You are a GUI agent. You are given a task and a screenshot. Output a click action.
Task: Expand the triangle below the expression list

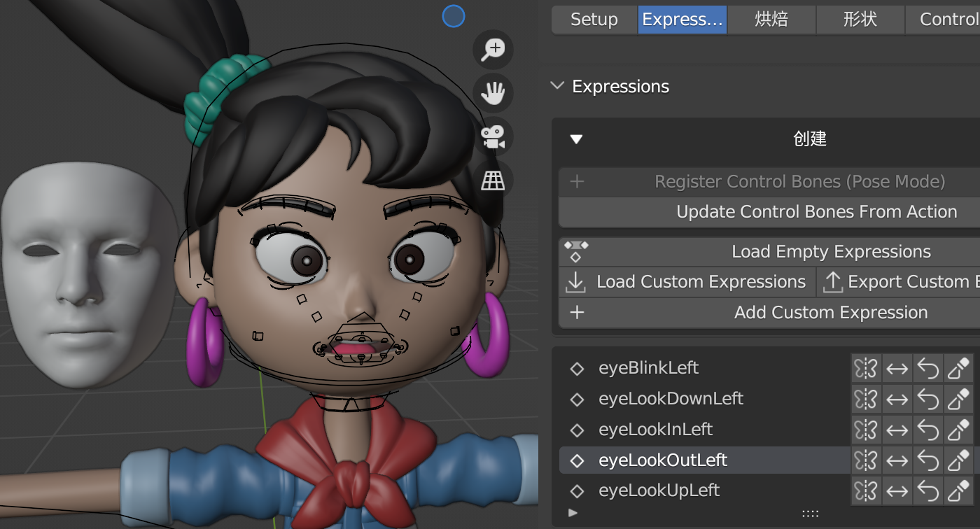coord(573,513)
